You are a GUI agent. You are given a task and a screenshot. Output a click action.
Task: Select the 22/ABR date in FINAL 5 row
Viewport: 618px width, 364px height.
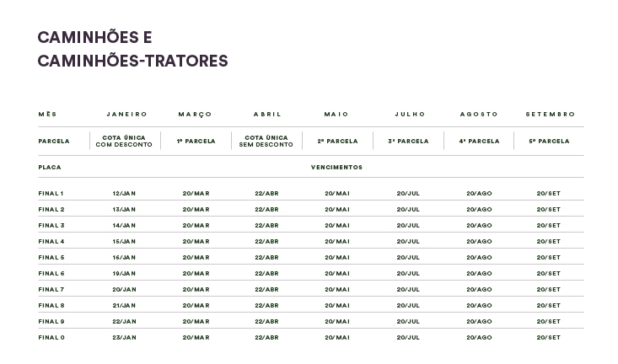pyautogui.click(x=266, y=258)
